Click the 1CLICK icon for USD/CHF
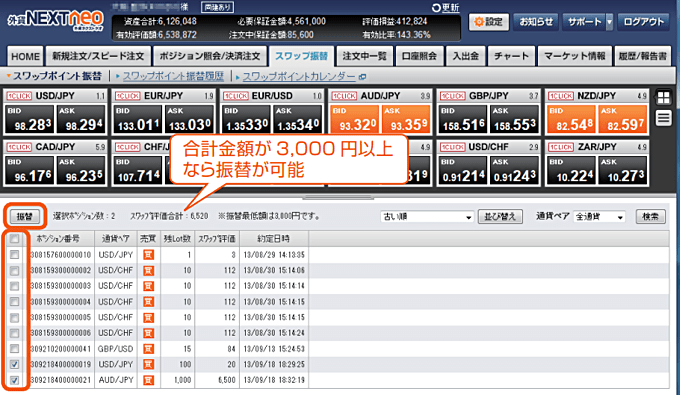Viewport: 680px width, 395px height. 452,147
